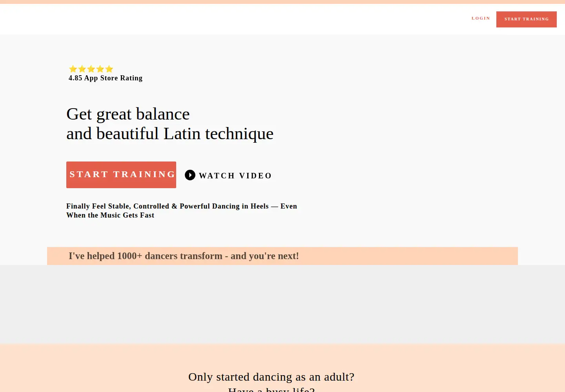Open the Login link in the header
Screen dimensions: 565x392
(x=481, y=18)
